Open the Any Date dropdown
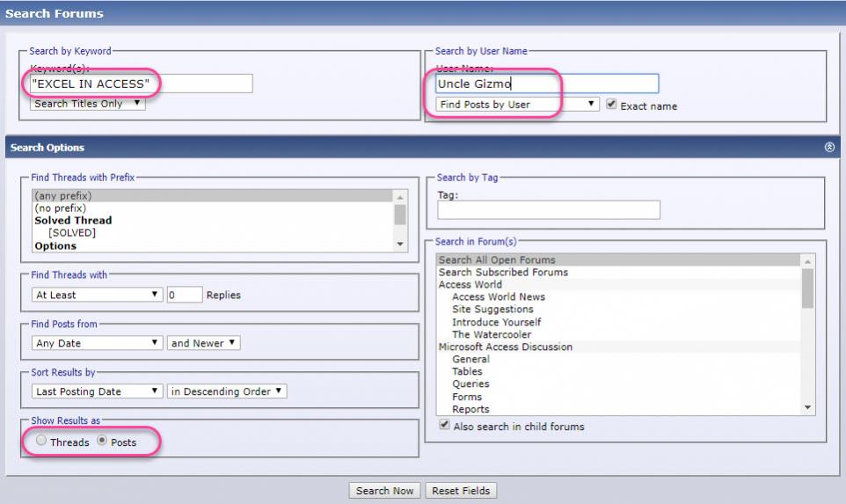Screen dimensions: 846x504 97,343
